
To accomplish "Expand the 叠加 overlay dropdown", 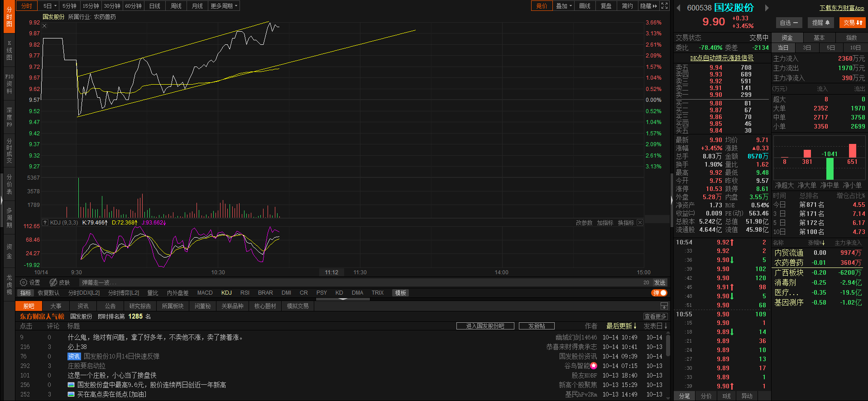I will (x=564, y=6).
